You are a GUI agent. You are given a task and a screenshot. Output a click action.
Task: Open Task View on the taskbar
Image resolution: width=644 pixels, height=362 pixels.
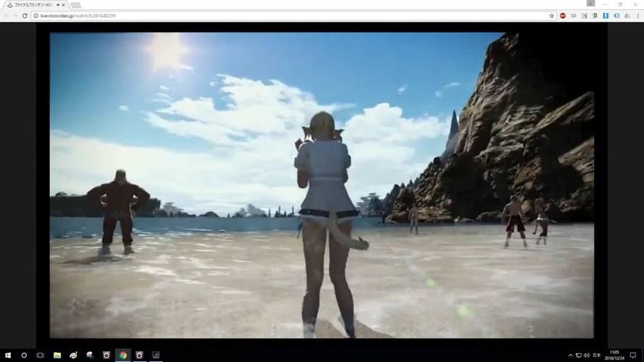pyautogui.click(x=41, y=355)
